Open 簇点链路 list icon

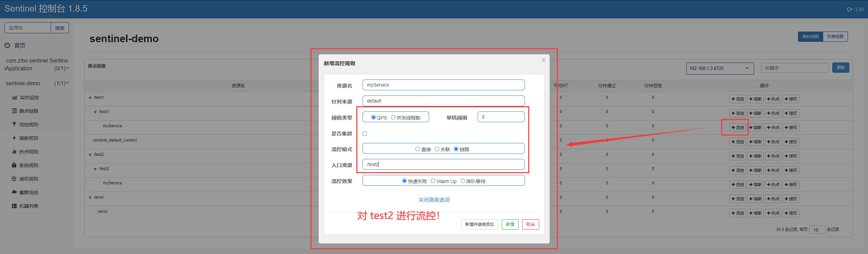tap(14, 111)
